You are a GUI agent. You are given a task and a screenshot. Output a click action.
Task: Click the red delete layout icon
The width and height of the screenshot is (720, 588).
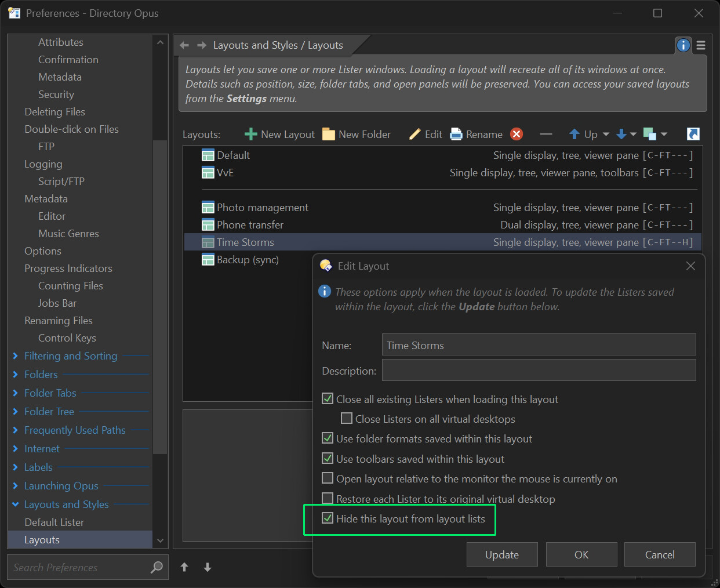click(516, 135)
